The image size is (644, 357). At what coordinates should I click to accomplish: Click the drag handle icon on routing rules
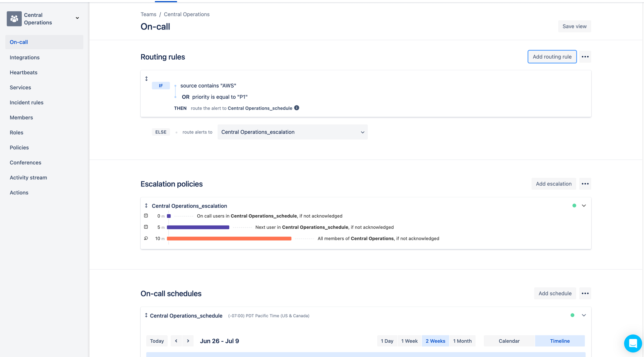point(146,79)
